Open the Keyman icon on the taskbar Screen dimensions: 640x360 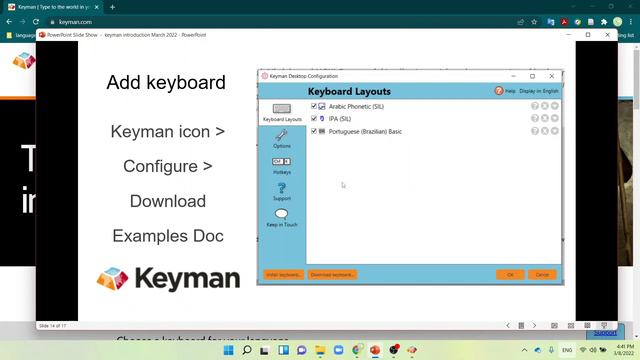(x=412, y=350)
